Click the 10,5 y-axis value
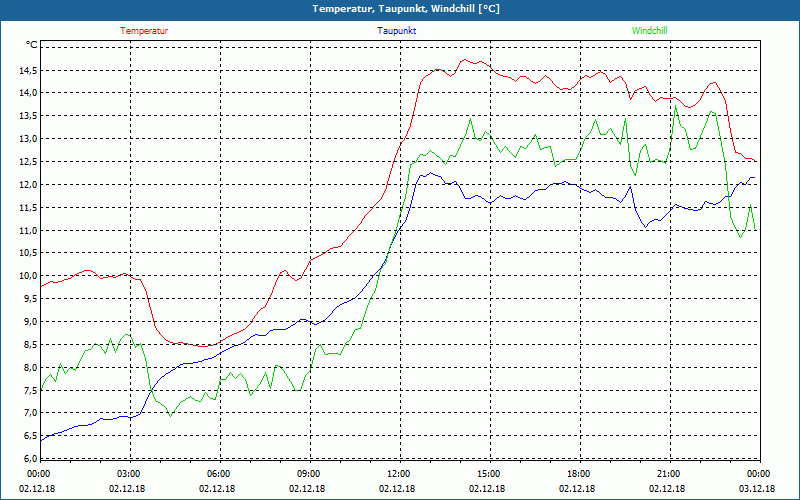The height and width of the screenshot is (500, 800). 28,253
